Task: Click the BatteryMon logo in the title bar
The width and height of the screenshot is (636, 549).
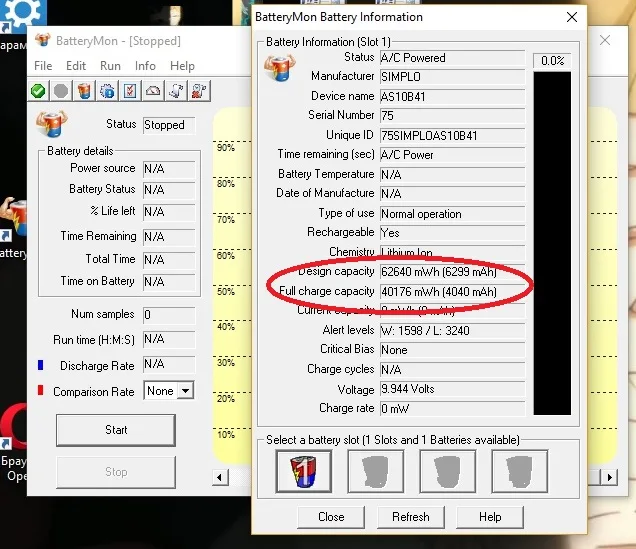Action: (x=43, y=40)
